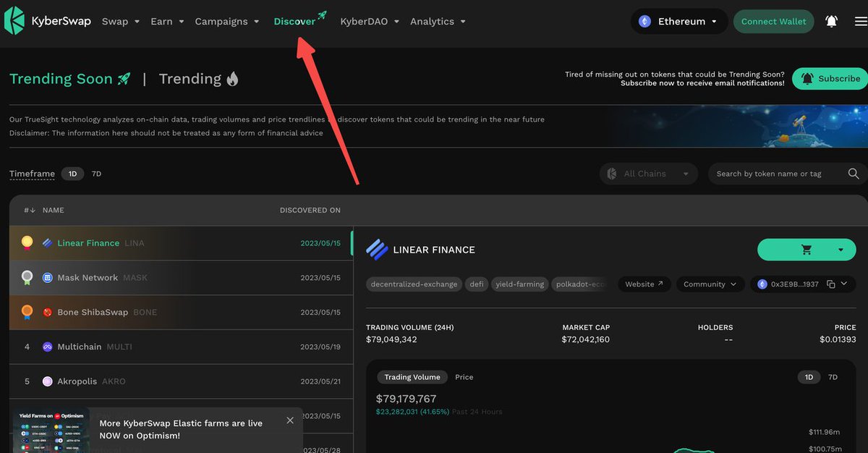Click the KyberSwap logo
This screenshot has height=453, width=868.
tap(47, 21)
